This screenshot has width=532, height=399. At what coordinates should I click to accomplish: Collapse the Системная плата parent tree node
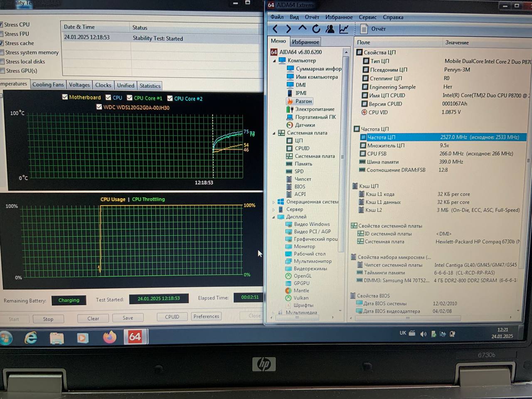[274, 133]
